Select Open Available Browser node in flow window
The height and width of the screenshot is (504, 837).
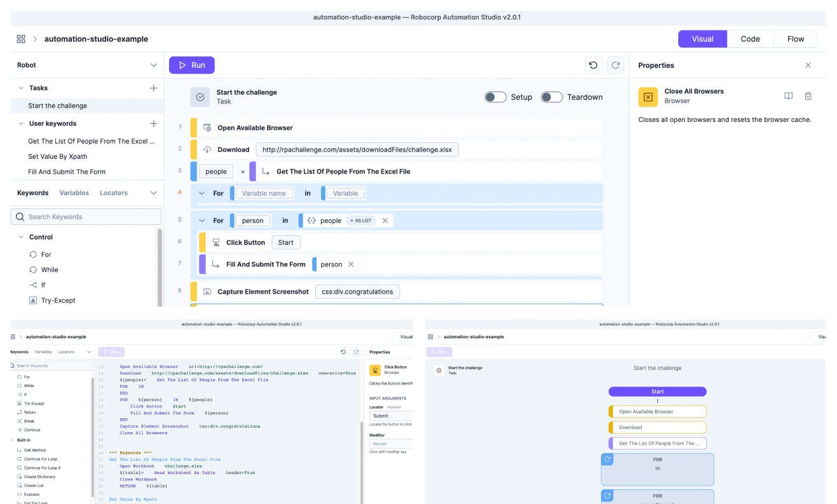[657, 411]
